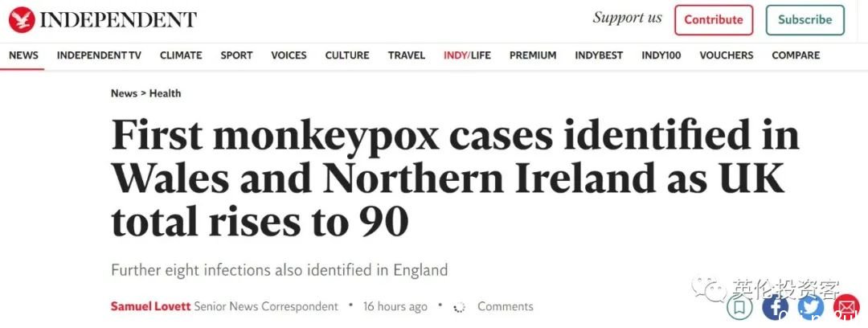Share article via the email envelope icon
This screenshot has height=328, width=868.
point(846,306)
